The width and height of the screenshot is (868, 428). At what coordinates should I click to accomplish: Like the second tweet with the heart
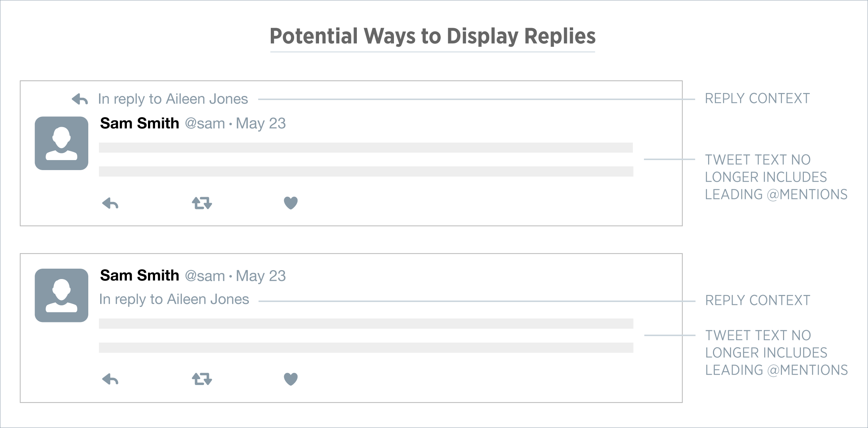pyautogui.click(x=291, y=379)
